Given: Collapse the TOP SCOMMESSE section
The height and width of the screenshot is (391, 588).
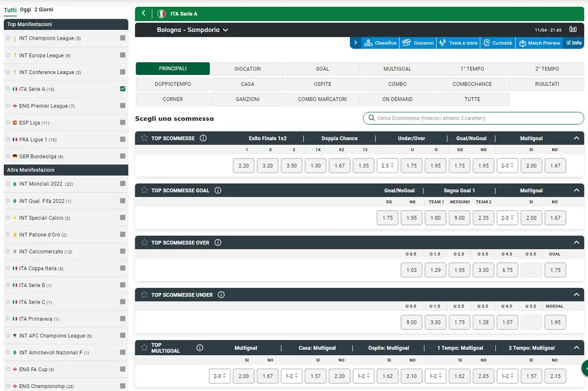Looking at the screenshot, I should tap(576, 138).
